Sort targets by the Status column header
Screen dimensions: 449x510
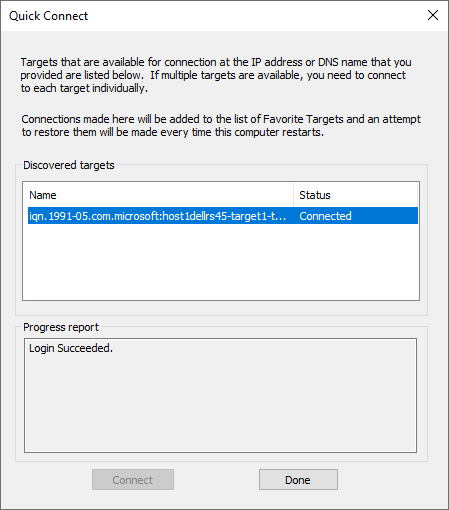[355, 195]
